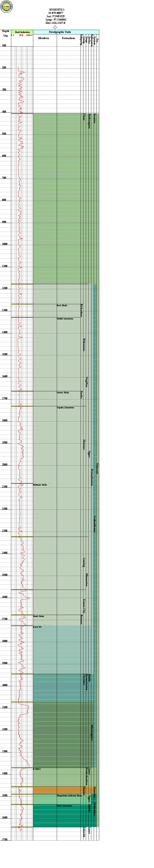
Task: Click the Wolfcampian stage label
Action: (90, 121)
